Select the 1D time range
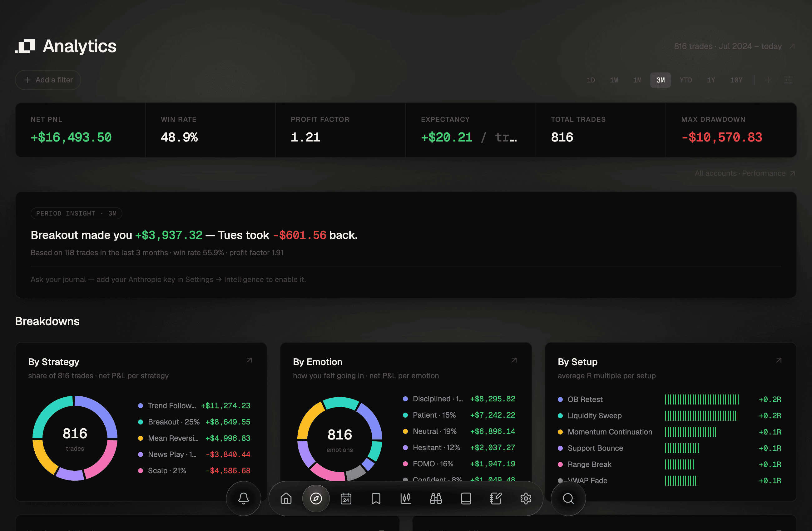The width and height of the screenshot is (812, 531). coord(591,80)
